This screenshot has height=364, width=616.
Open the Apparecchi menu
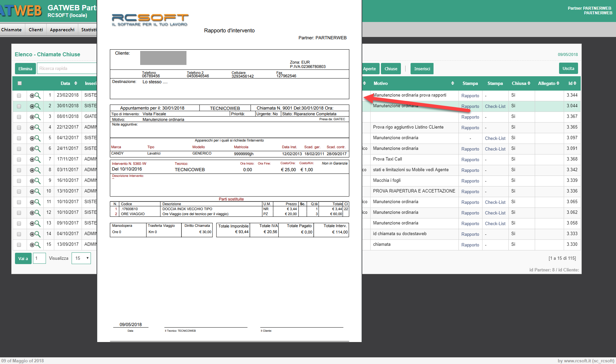(x=62, y=30)
